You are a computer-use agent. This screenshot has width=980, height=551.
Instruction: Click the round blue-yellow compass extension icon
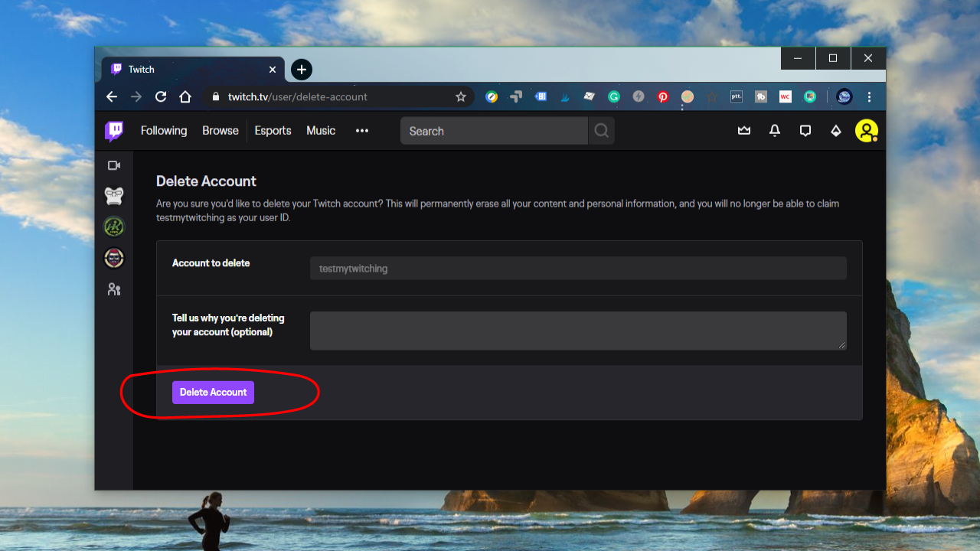(492, 97)
